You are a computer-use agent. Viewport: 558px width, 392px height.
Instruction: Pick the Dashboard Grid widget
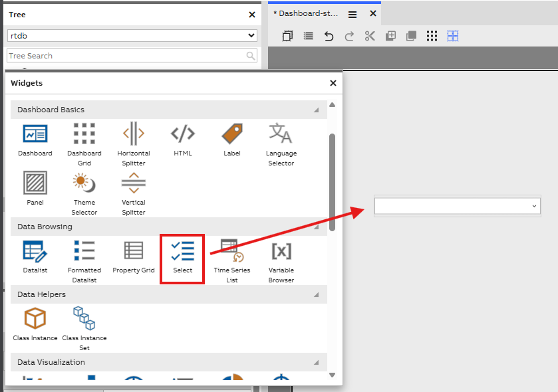tap(84, 134)
